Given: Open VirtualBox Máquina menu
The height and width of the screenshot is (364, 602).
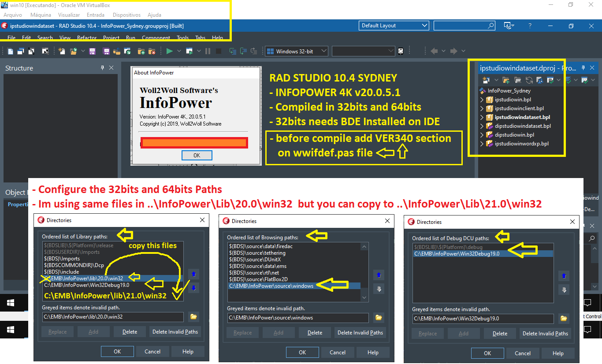Looking at the screenshot, I should tap(41, 15).
